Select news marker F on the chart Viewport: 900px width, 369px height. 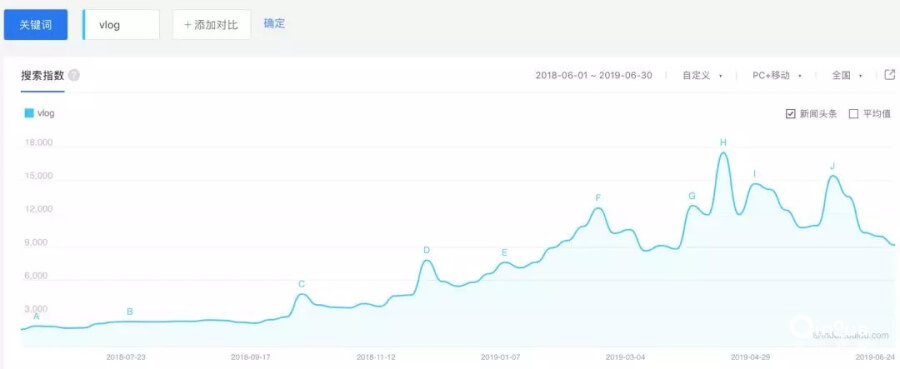point(598,198)
